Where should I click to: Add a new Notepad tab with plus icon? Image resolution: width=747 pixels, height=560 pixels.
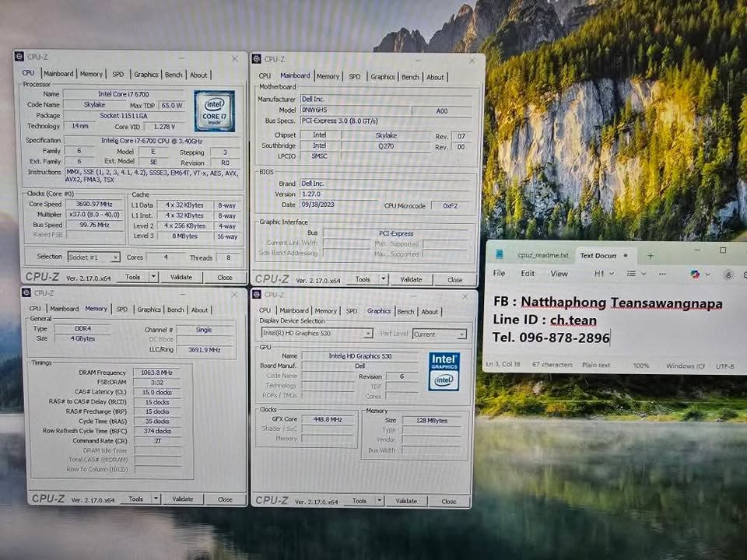pyautogui.click(x=651, y=255)
